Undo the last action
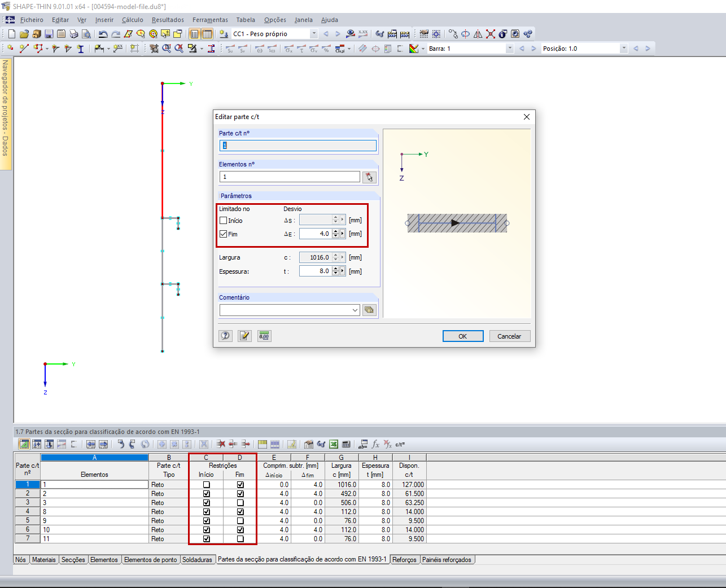Screen dimensions: 726x588 pos(103,34)
